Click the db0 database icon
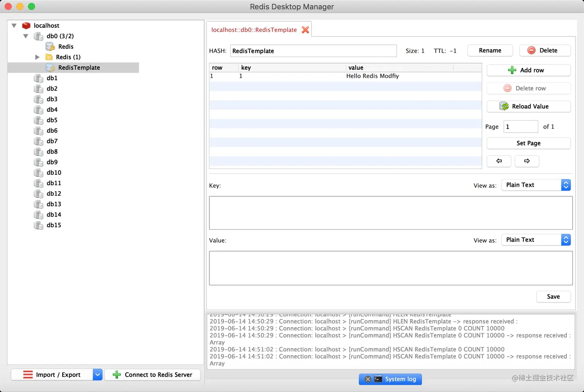 point(39,36)
